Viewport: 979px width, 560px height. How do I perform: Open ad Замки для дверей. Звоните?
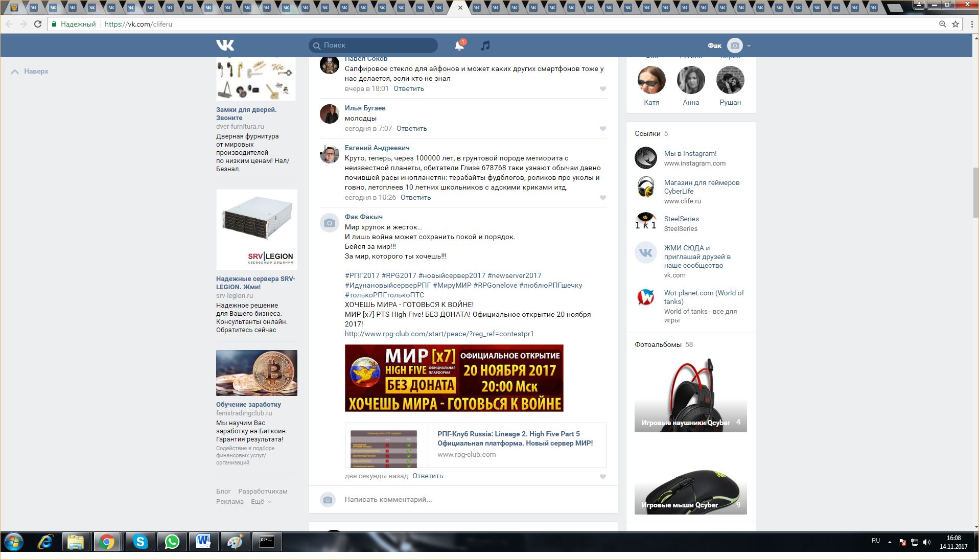(x=246, y=114)
